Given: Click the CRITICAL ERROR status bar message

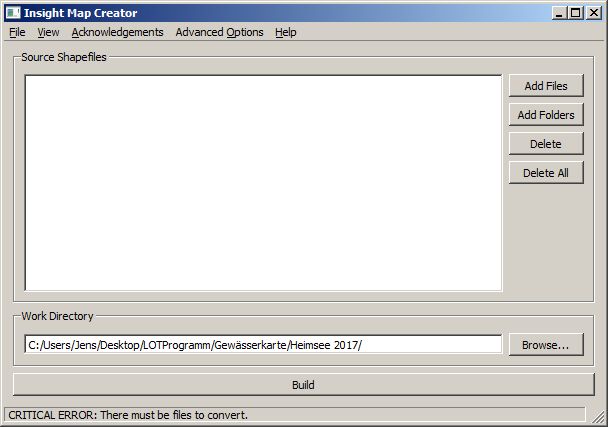Looking at the screenshot, I should coord(128,414).
